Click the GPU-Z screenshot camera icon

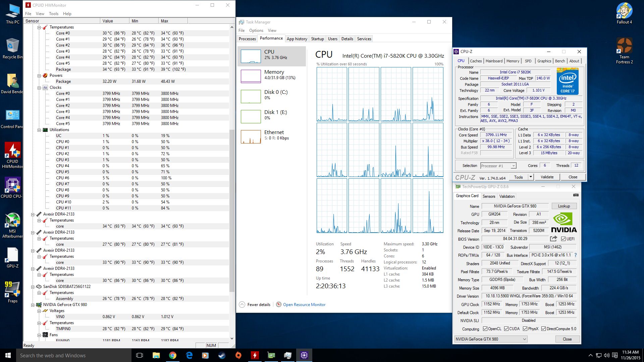coord(576,195)
